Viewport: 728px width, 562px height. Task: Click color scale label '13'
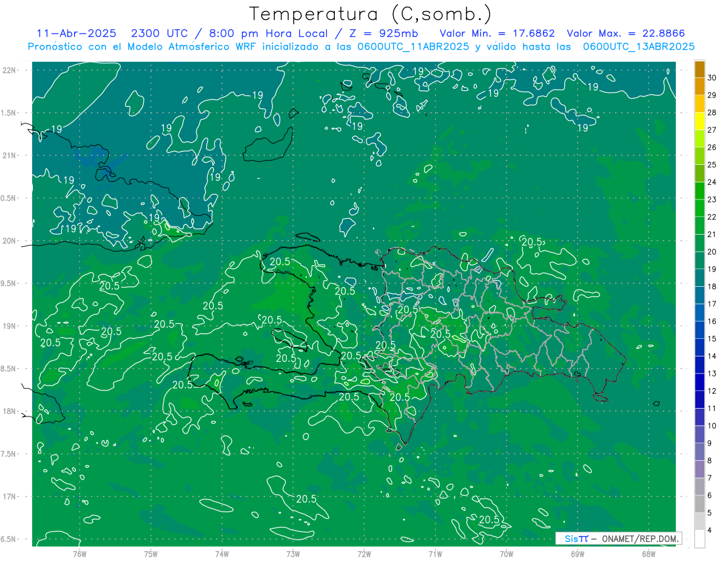pyautogui.click(x=712, y=373)
